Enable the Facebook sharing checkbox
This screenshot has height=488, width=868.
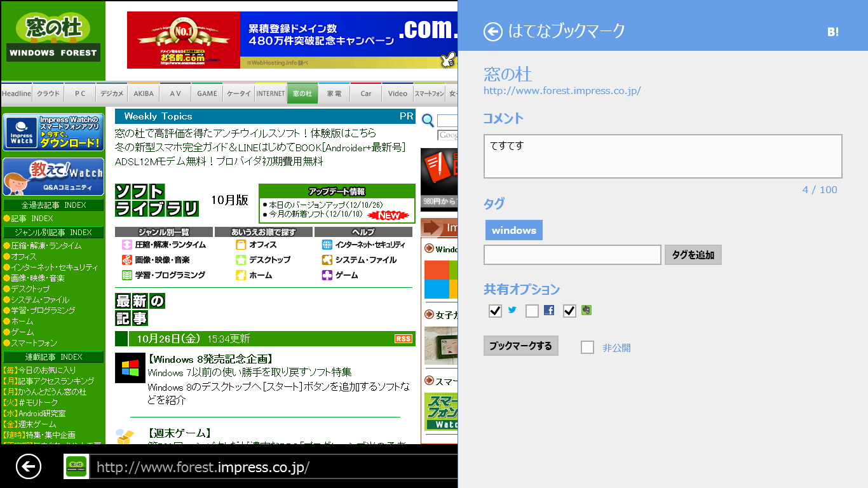532,311
